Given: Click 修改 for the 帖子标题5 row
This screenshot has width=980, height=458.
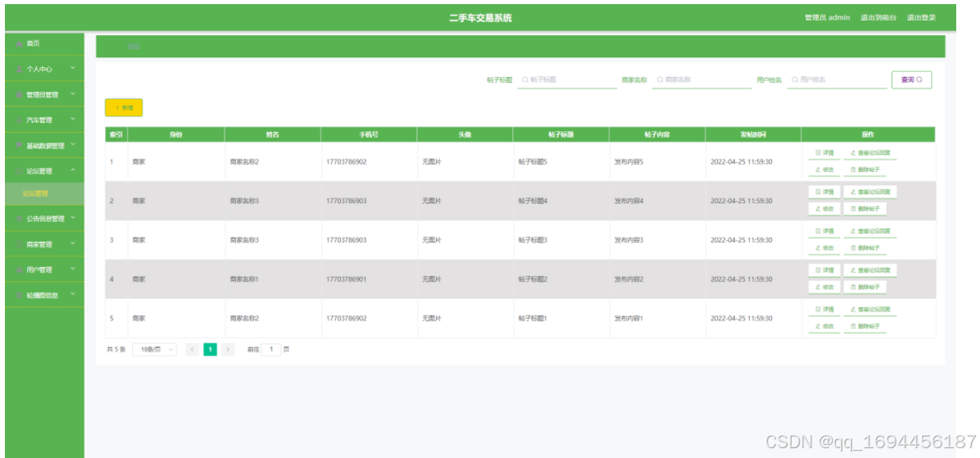Looking at the screenshot, I should point(824,170).
